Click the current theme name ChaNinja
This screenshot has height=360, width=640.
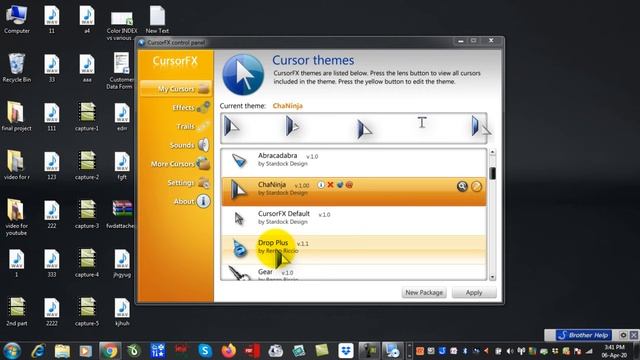(287, 106)
